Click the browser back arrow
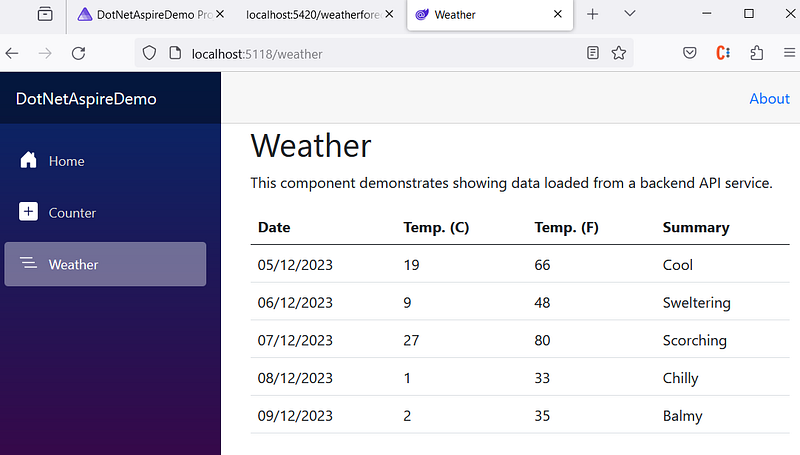Image resolution: width=800 pixels, height=455 pixels. click(12, 53)
